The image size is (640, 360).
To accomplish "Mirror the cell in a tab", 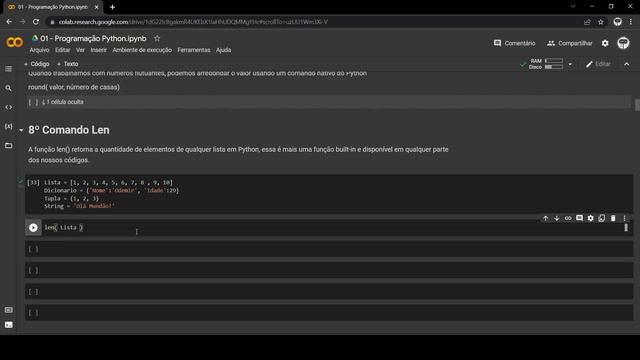I will (x=602, y=218).
